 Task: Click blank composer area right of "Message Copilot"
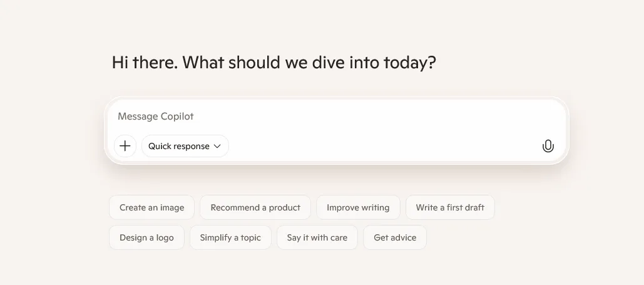376,117
